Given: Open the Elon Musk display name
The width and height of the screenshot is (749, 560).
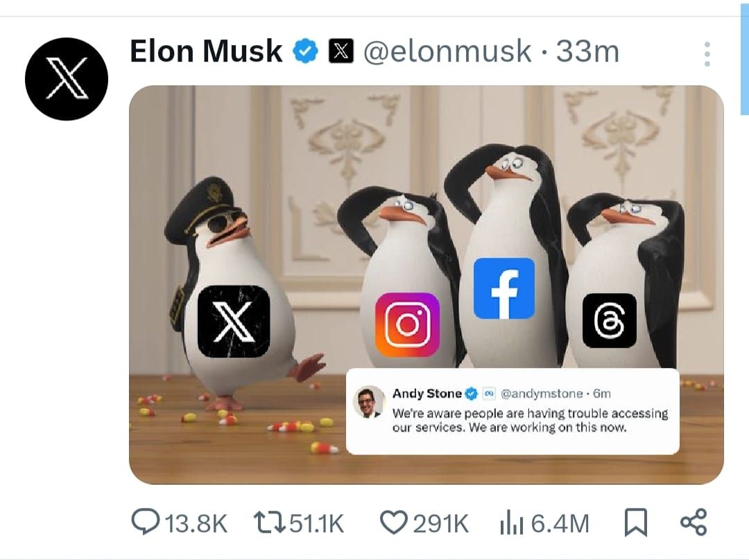Looking at the screenshot, I should coord(206,52).
